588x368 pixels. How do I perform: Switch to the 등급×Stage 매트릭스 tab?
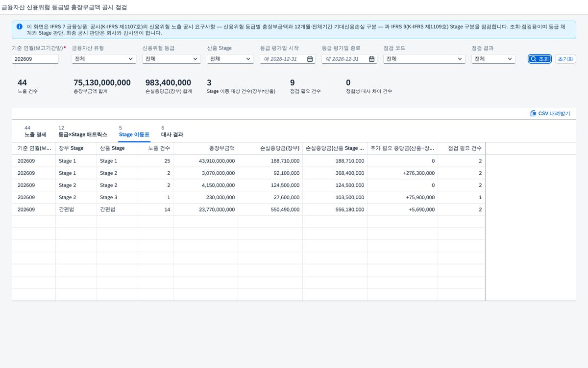(82, 131)
